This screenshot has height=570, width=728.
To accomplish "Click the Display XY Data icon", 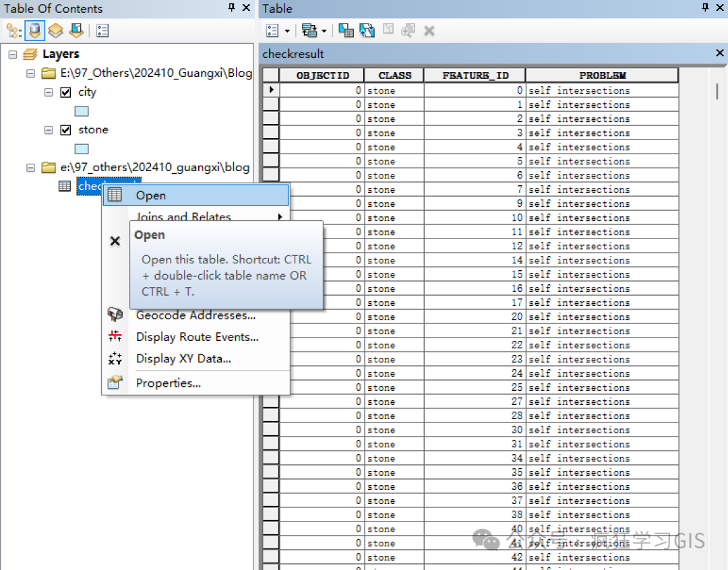I will click(x=115, y=358).
